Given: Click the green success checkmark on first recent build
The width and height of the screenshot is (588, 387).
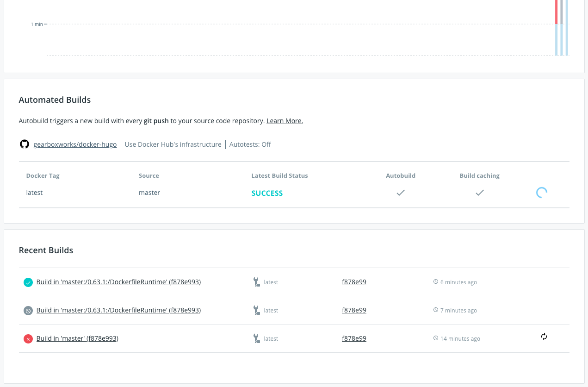Looking at the screenshot, I should tap(28, 282).
